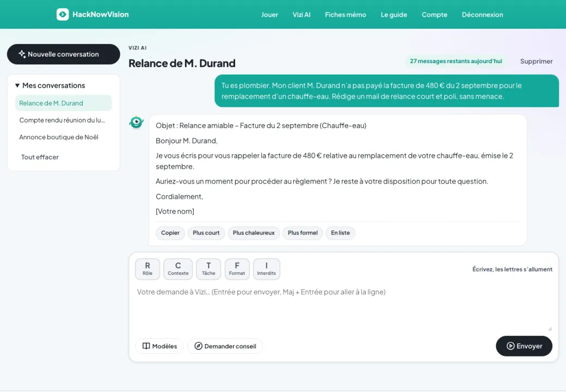Start a Nouvelle conversation
The height and width of the screenshot is (392, 566).
click(64, 54)
